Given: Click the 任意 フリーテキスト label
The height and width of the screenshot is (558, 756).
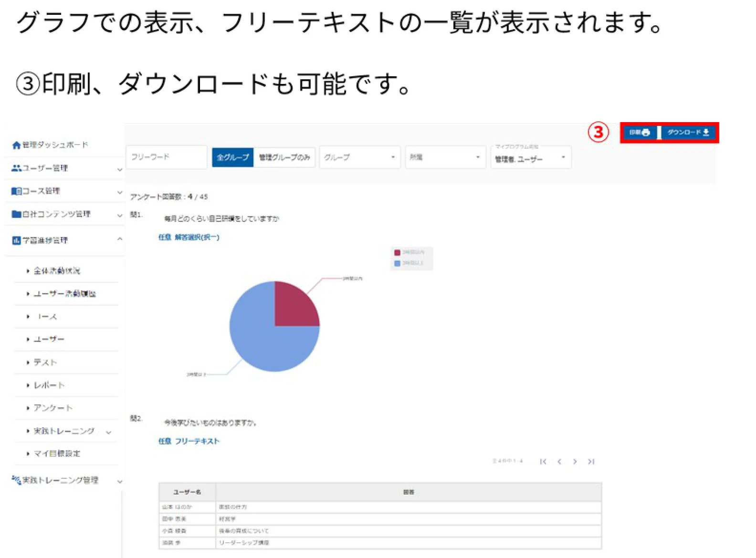Looking at the screenshot, I should pyautogui.click(x=189, y=441).
